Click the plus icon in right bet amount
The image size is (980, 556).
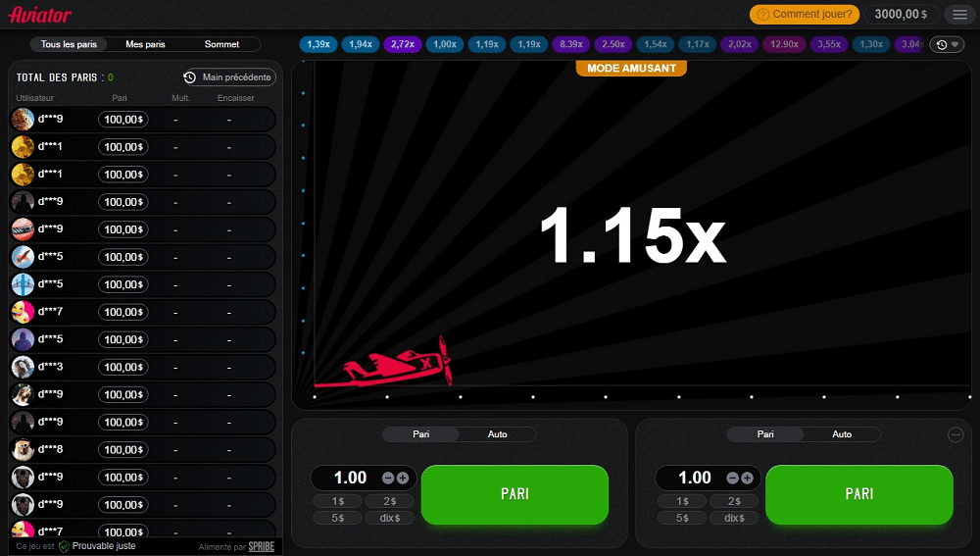748,478
